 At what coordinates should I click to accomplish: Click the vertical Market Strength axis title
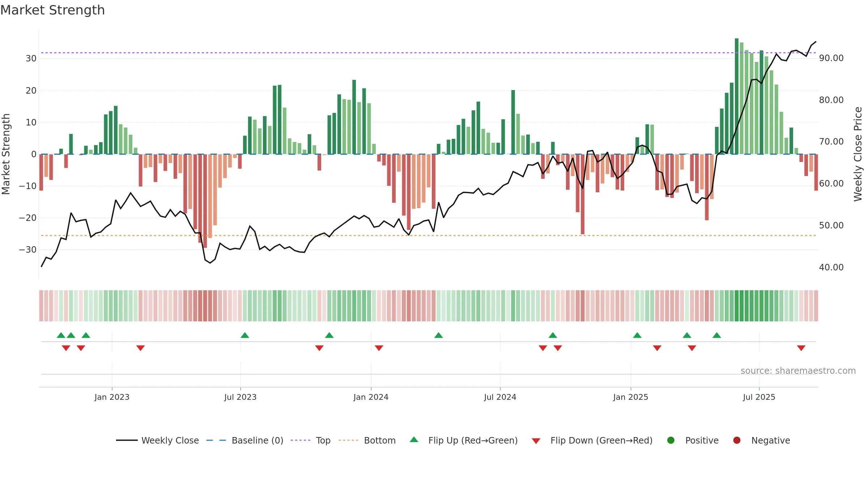6,154
